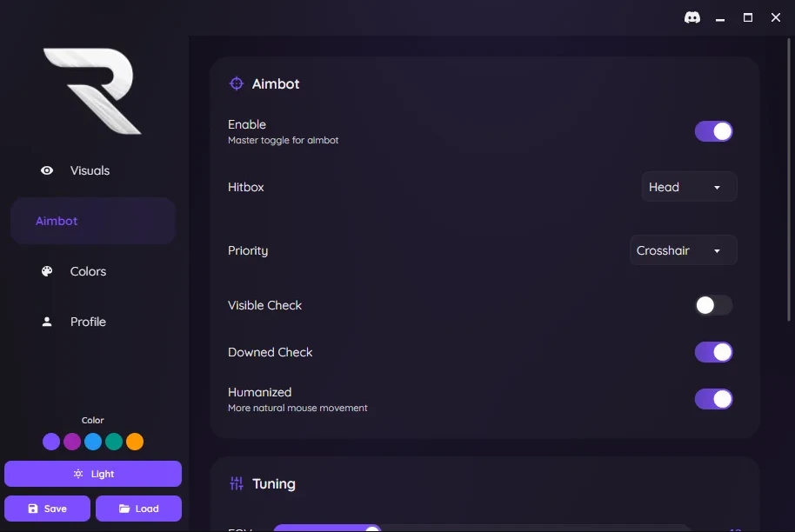Click the folder icon on Load button

(x=124, y=509)
